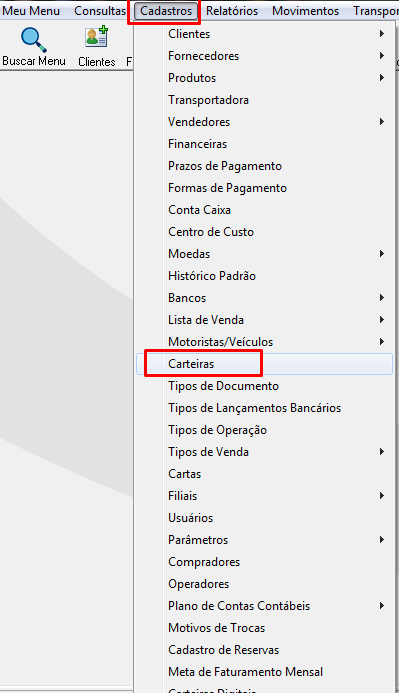This screenshot has height=693, width=399.
Task: Expand the Clientes submenu arrow
Action: pyautogui.click(x=382, y=34)
